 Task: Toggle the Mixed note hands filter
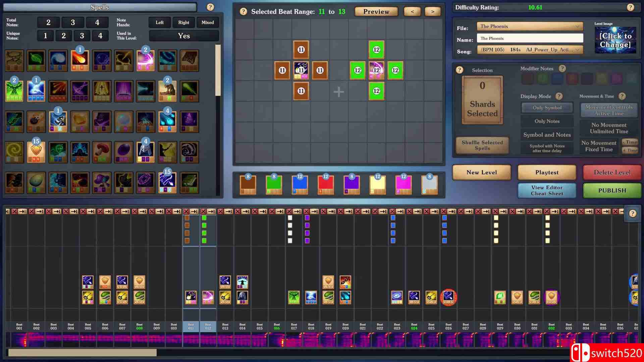point(207,22)
